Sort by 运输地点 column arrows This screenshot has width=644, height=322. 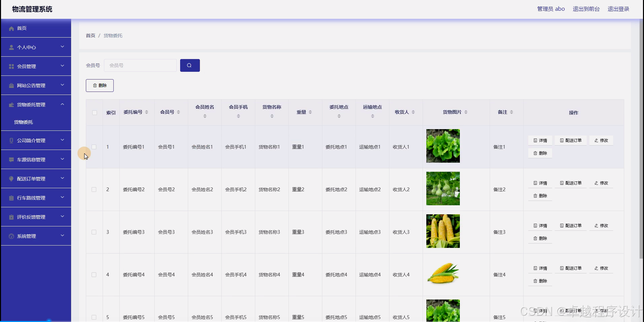[x=373, y=116]
